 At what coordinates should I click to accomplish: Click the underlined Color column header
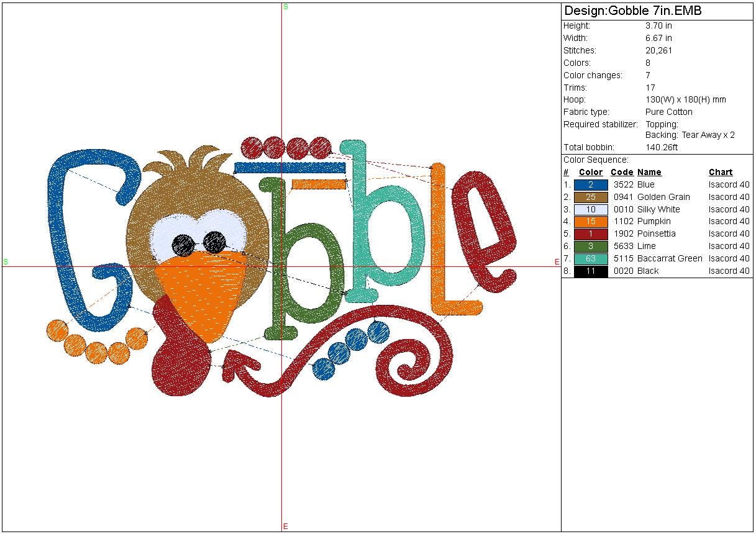[x=590, y=172]
